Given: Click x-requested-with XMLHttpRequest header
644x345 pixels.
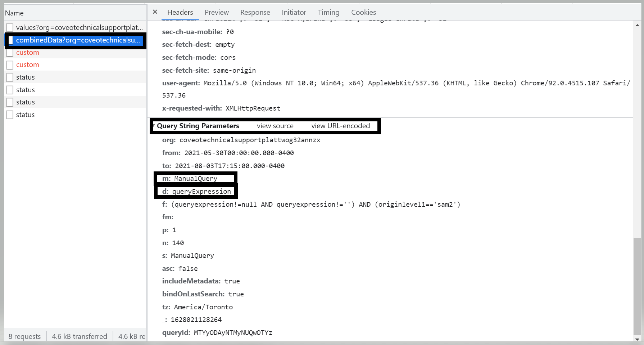Looking at the screenshot, I should click(221, 108).
